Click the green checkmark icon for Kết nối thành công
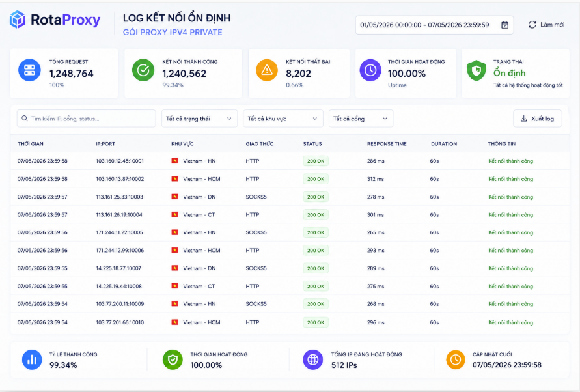Image resolution: width=580 pixels, height=392 pixels. tap(143, 70)
